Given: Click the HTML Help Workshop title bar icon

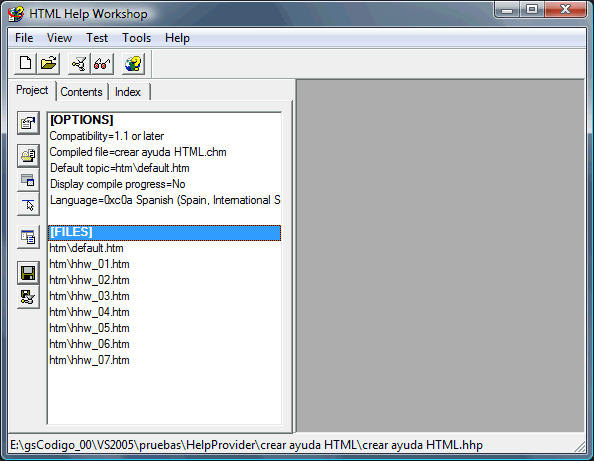Looking at the screenshot, I should click(x=16, y=14).
